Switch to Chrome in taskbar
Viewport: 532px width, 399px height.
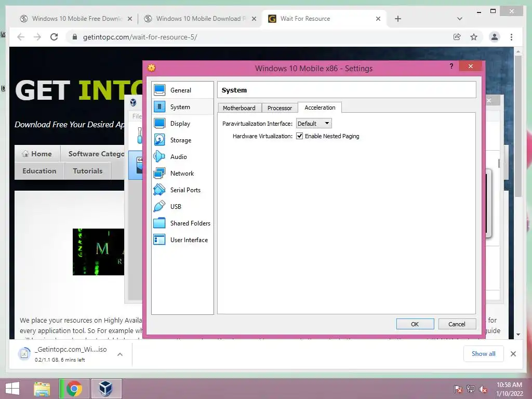click(74, 389)
